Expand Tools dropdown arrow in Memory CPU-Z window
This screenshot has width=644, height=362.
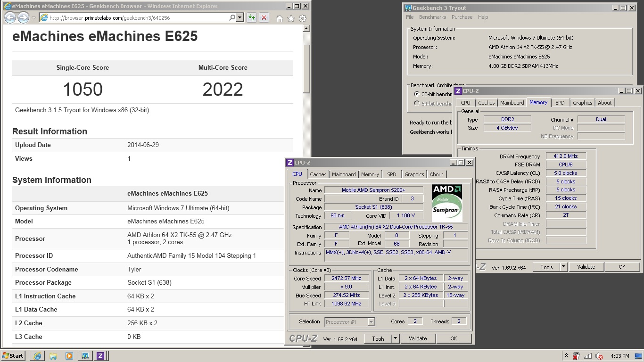pos(563,267)
